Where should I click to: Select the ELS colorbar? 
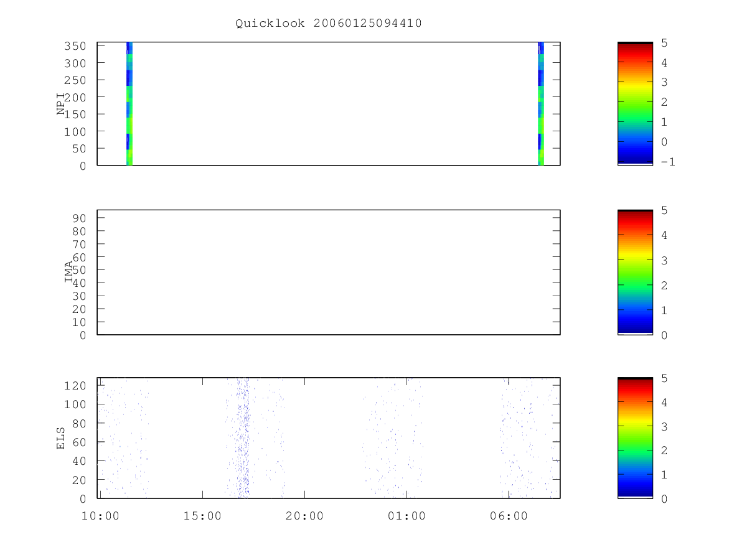click(x=635, y=438)
